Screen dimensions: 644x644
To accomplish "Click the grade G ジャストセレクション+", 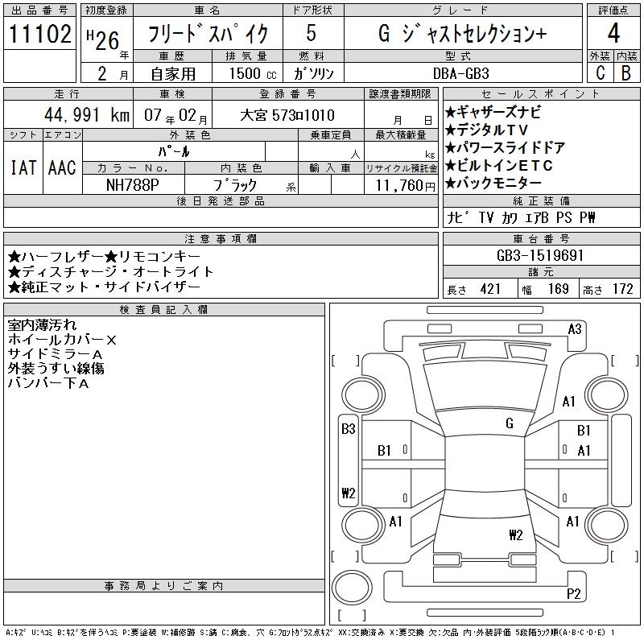I will point(462,33).
